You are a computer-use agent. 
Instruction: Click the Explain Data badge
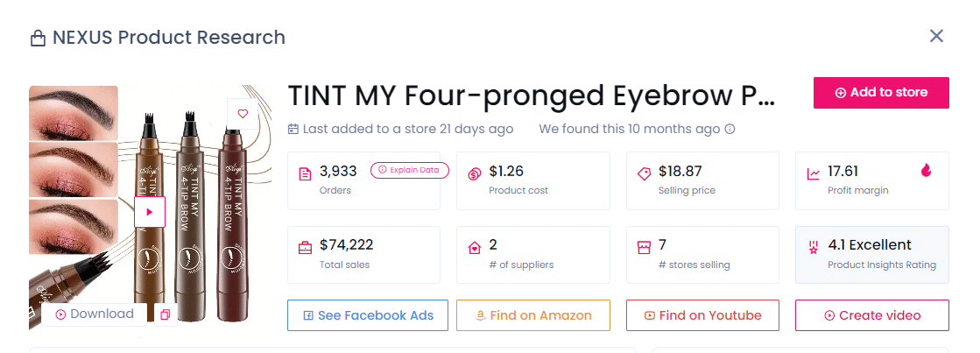410,171
